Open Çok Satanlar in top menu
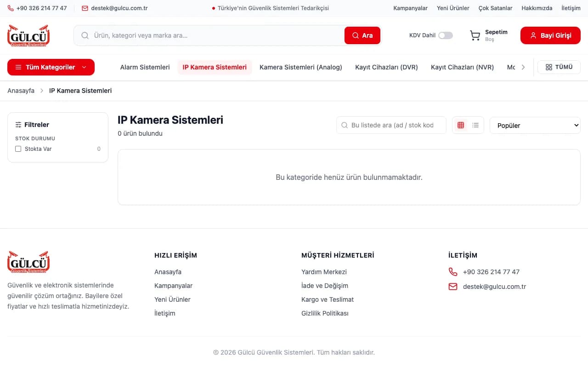Image resolution: width=588 pixels, height=368 pixels. point(495,8)
